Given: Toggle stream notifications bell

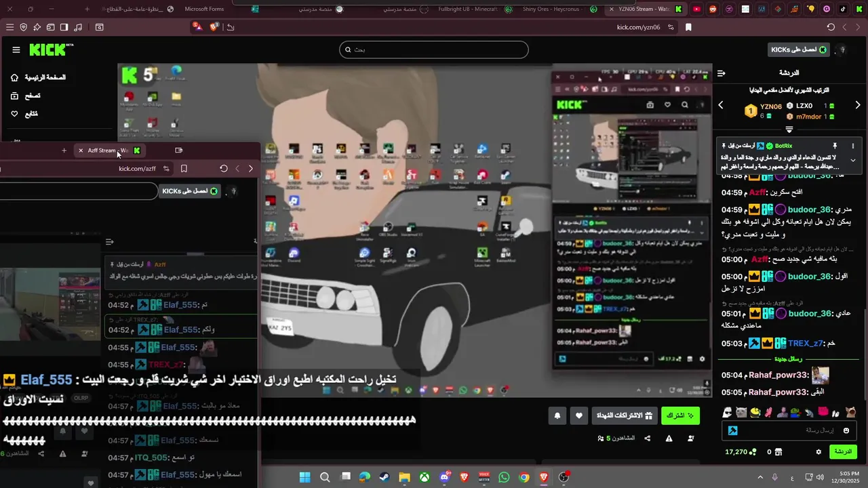Looking at the screenshot, I should click(557, 415).
